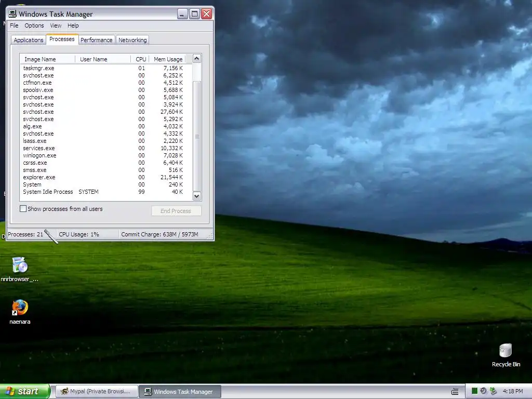Open the nnrbrowser desktop icon

[x=20, y=270]
